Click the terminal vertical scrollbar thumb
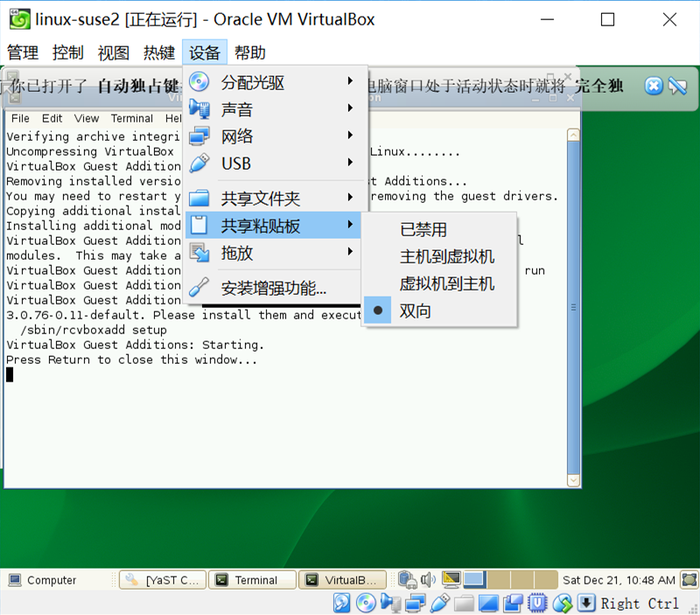 574,308
